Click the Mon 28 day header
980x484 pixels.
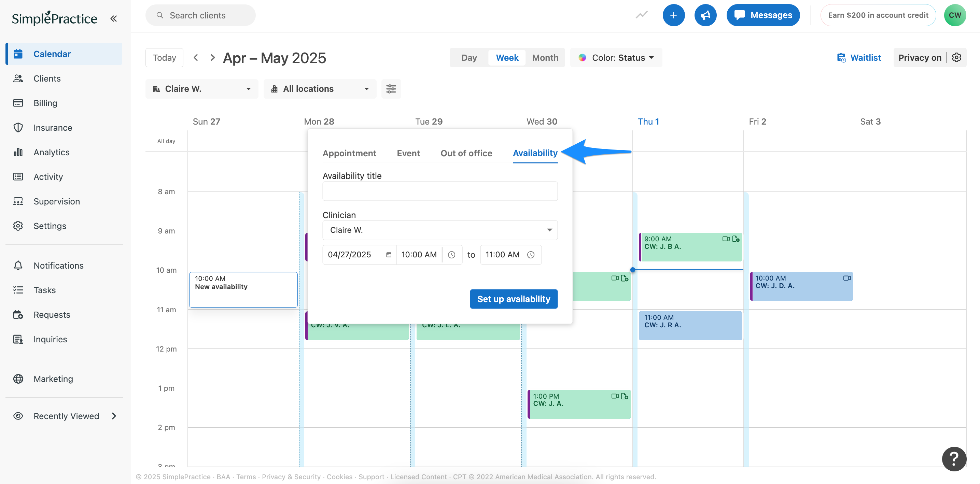point(319,122)
